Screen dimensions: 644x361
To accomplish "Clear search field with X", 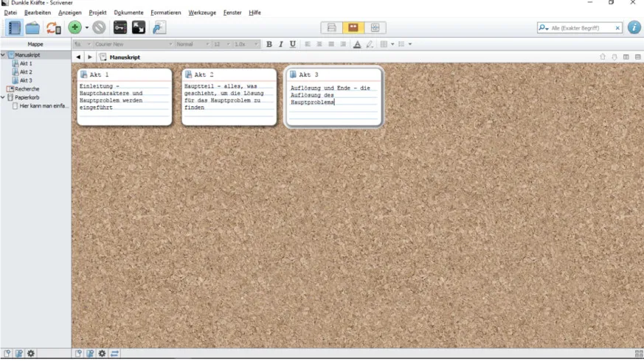I will point(617,28).
